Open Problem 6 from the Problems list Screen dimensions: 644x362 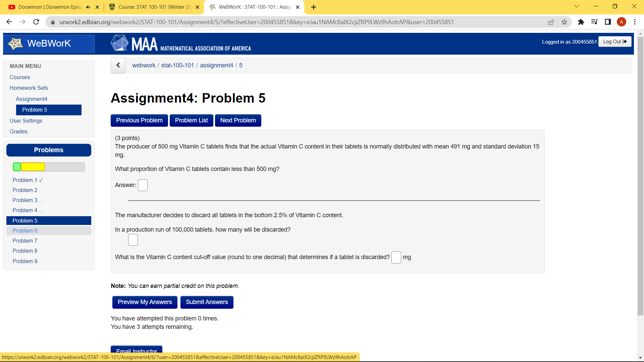click(x=25, y=231)
